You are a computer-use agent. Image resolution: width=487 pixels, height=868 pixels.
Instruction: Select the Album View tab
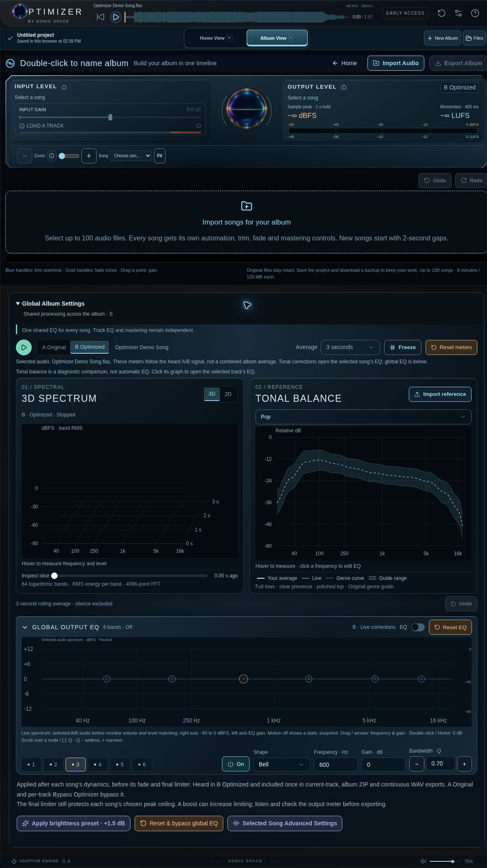tap(277, 38)
